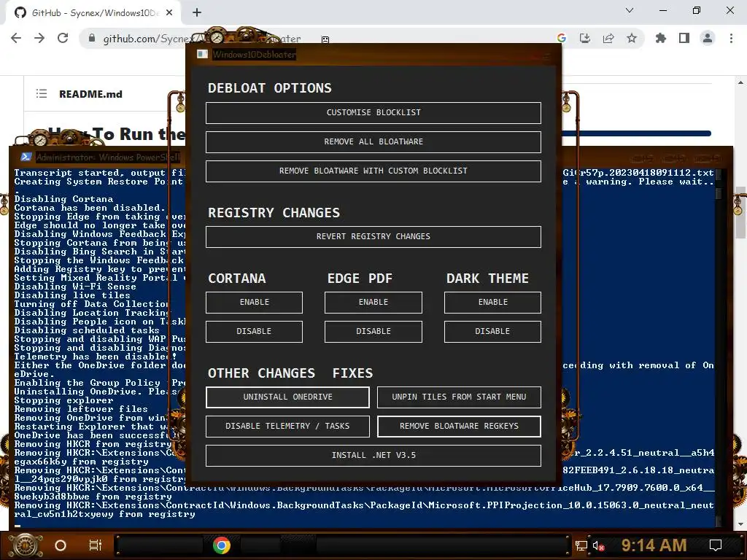Open notification center icon
This screenshot has height=560, width=747.
click(716, 545)
